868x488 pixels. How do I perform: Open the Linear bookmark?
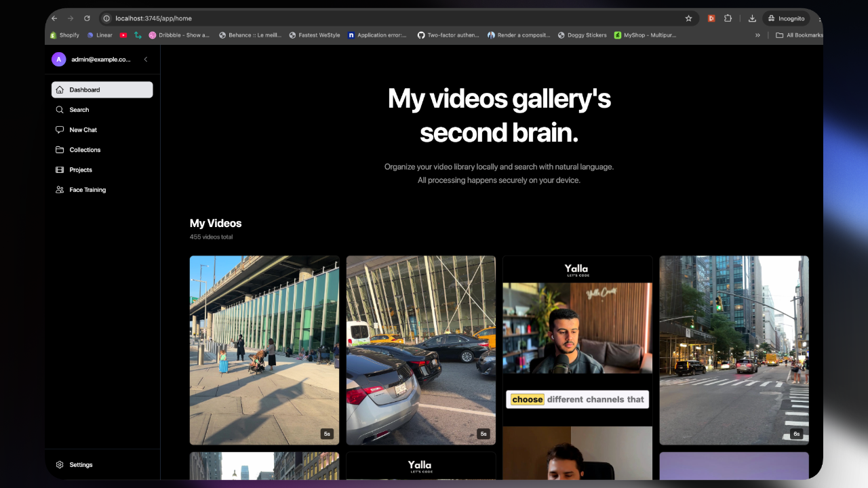click(x=100, y=35)
